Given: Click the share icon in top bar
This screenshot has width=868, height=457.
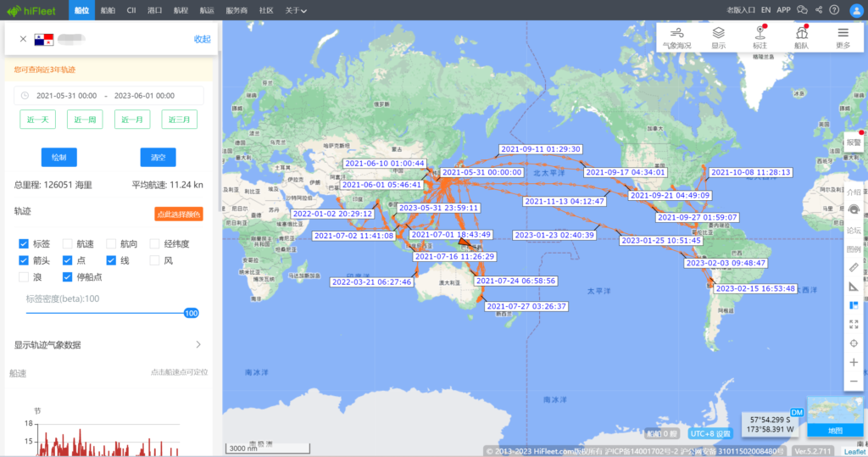Looking at the screenshot, I should click(819, 10).
